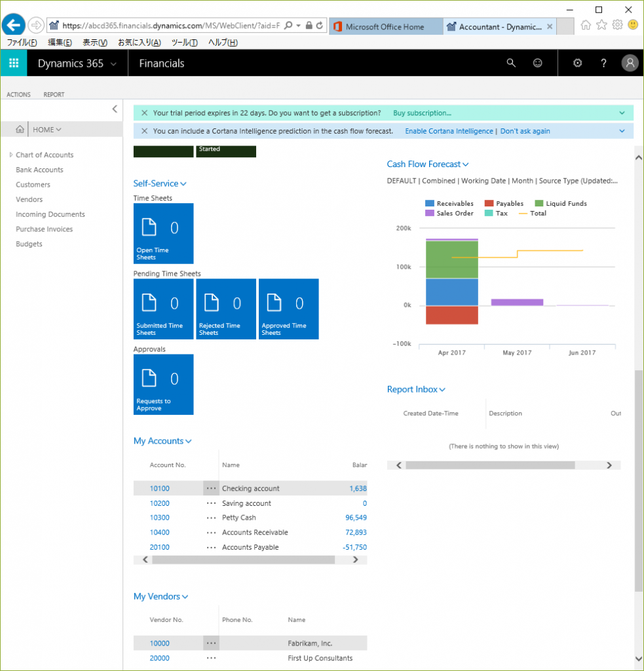Screen dimensions: 644x671
Task: Click Enable Cortana Intelligence link
Action: tap(449, 131)
